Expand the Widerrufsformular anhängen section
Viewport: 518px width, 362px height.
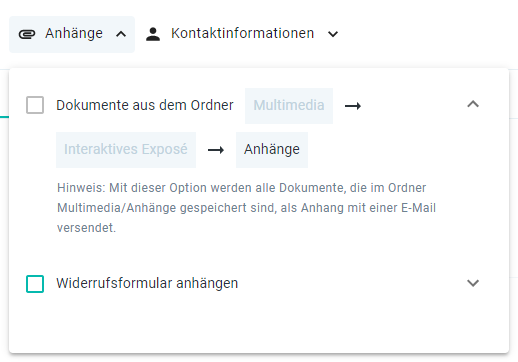[473, 283]
